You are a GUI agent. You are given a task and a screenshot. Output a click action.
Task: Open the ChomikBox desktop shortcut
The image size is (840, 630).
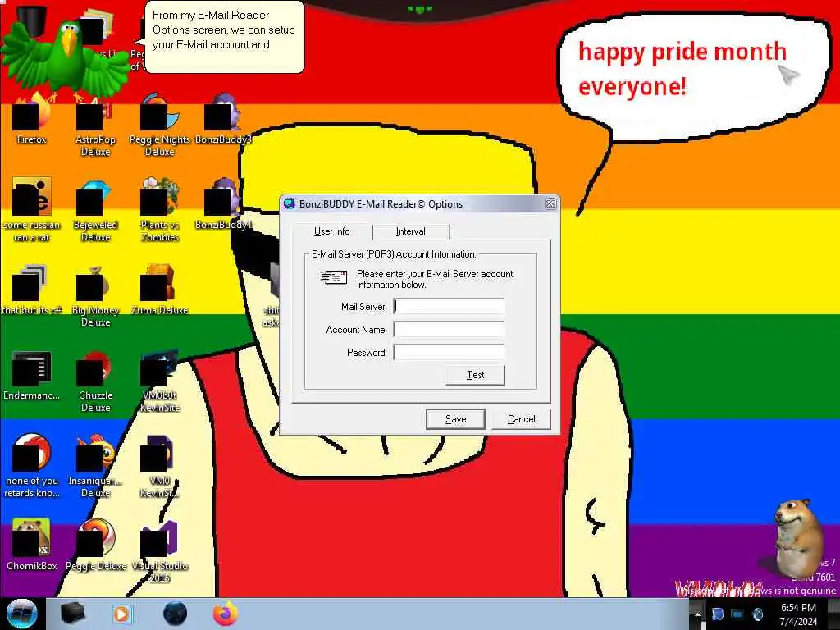tap(31, 544)
